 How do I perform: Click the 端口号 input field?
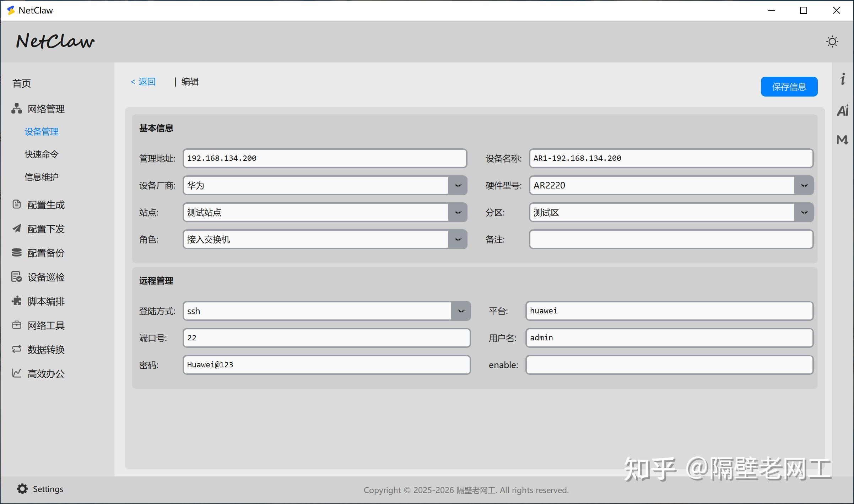pyautogui.click(x=327, y=338)
